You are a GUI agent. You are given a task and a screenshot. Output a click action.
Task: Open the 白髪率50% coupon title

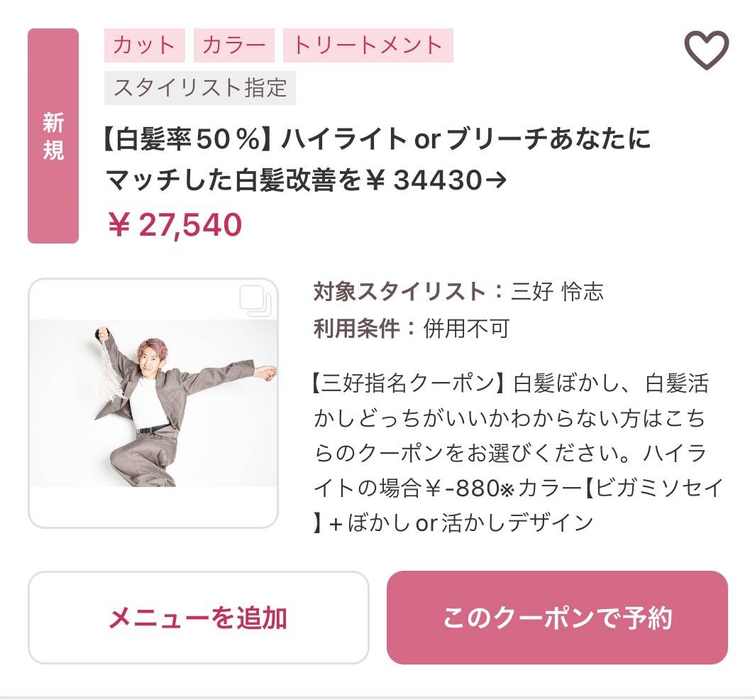click(377, 160)
